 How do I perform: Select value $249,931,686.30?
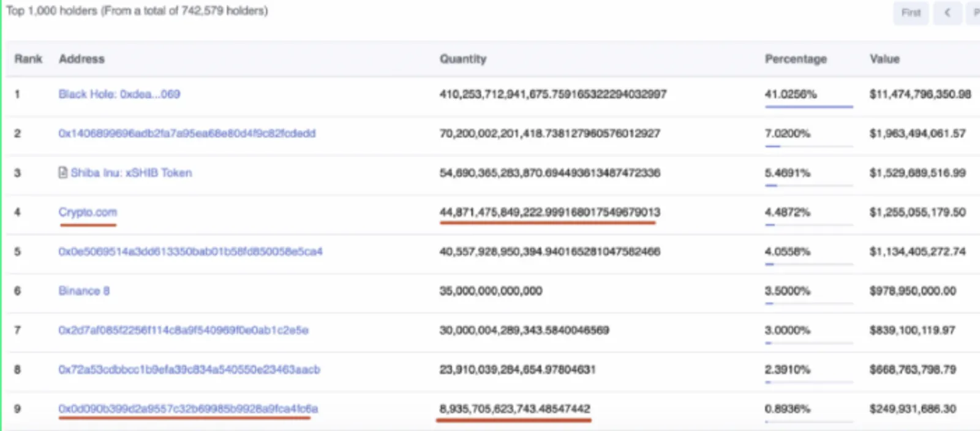pos(913,408)
